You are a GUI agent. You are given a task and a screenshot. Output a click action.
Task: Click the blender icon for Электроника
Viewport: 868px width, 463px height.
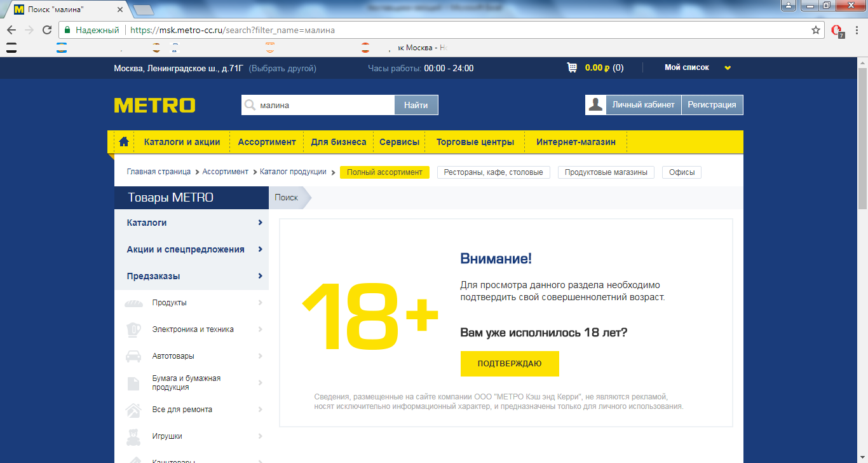[x=133, y=329]
